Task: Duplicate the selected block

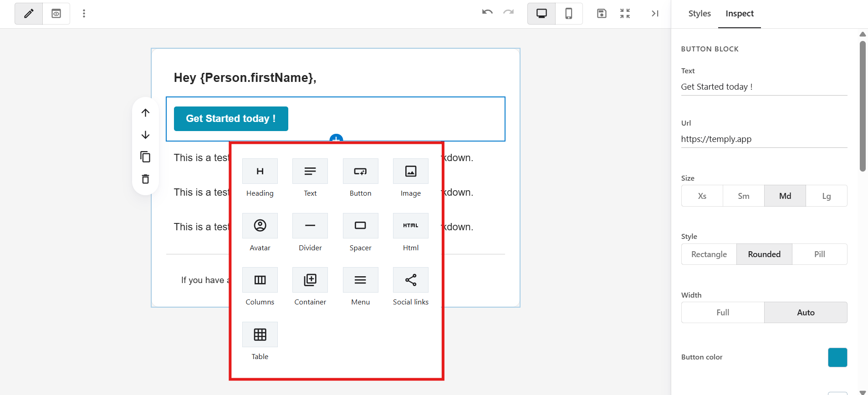Action: pos(145,157)
